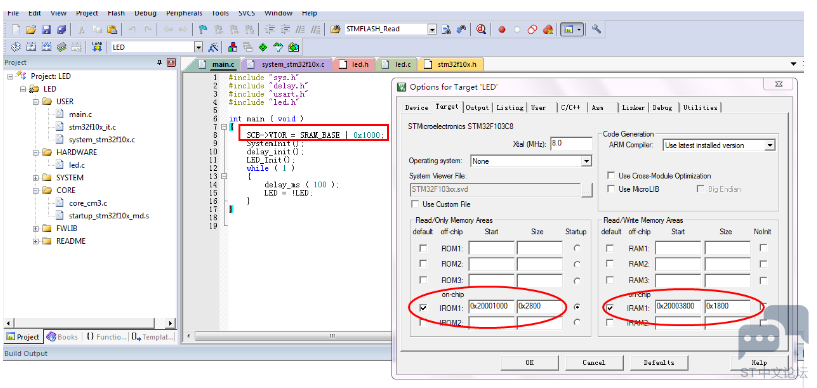This screenshot has height=388, width=817.
Task: Click the Defaults button
Action: tap(658, 362)
